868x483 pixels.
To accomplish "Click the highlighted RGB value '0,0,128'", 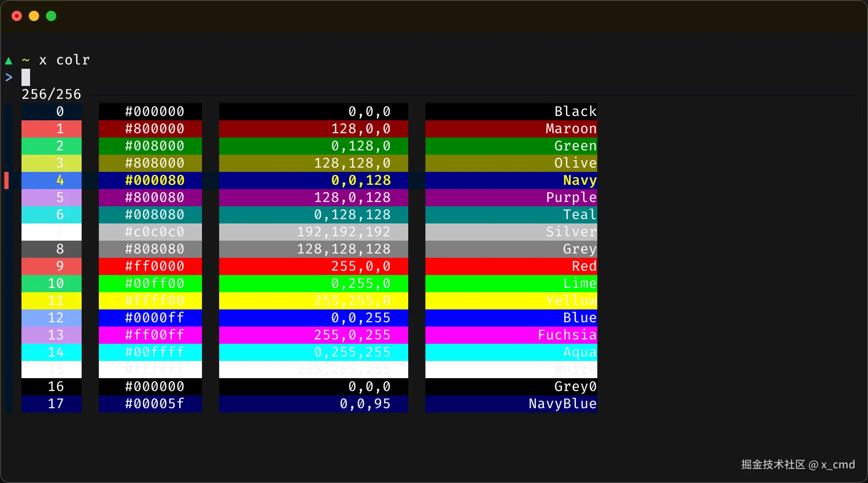I will [361, 180].
